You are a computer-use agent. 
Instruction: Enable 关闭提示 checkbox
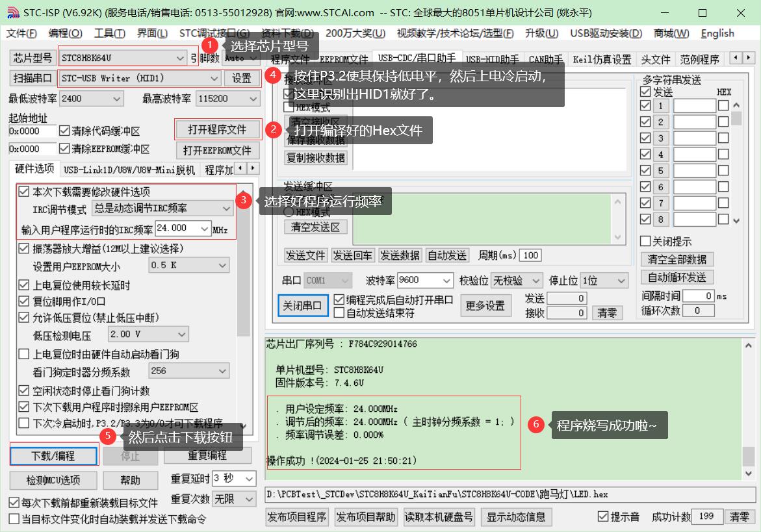(x=645, y=241)
